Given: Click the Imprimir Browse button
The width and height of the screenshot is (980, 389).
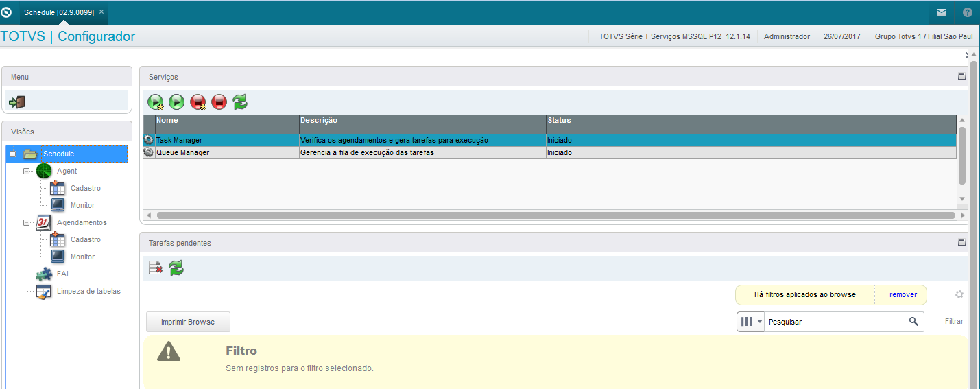Looking at the screenshot, I should click(x=188, y=322).
